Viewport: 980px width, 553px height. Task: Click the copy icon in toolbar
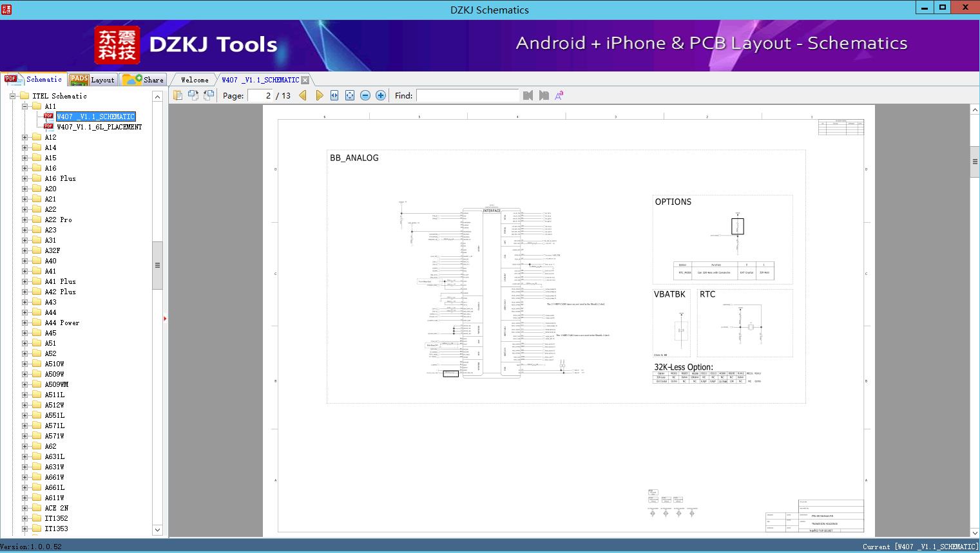click(x=178, y=95)
